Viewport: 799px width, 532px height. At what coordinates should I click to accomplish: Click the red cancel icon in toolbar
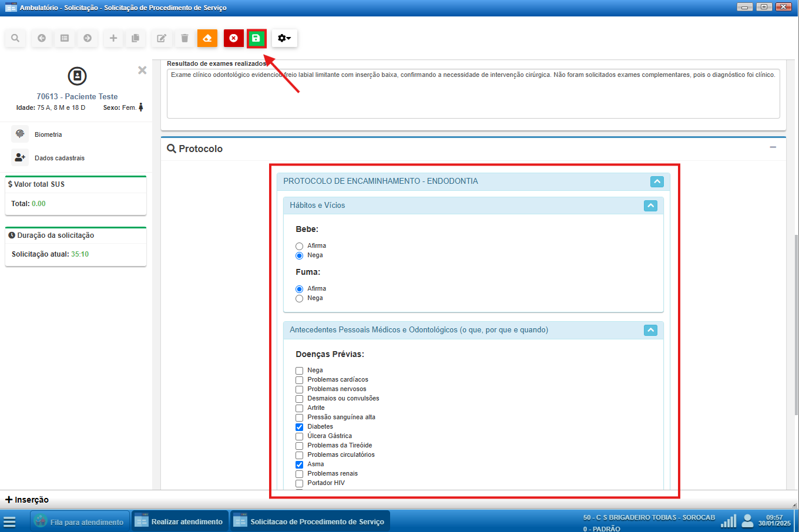pos(233,38)
